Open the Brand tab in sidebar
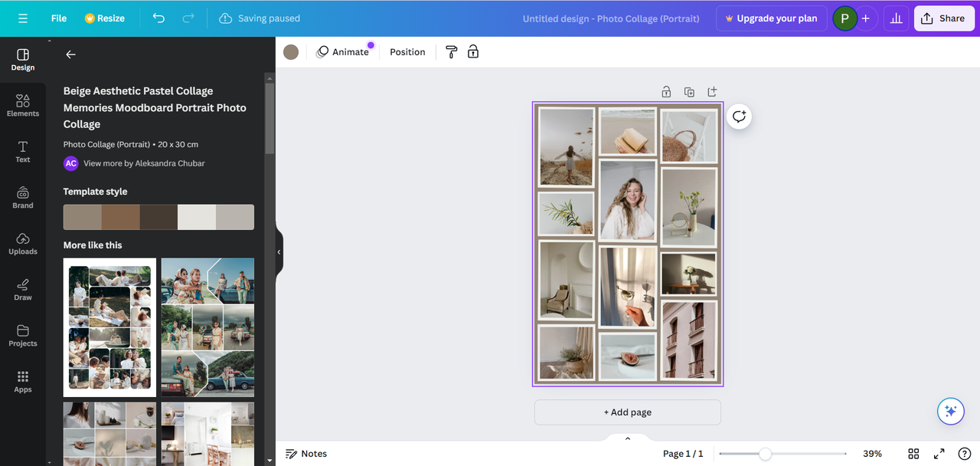Screen dimensions: 980x466 pos(23,198)
